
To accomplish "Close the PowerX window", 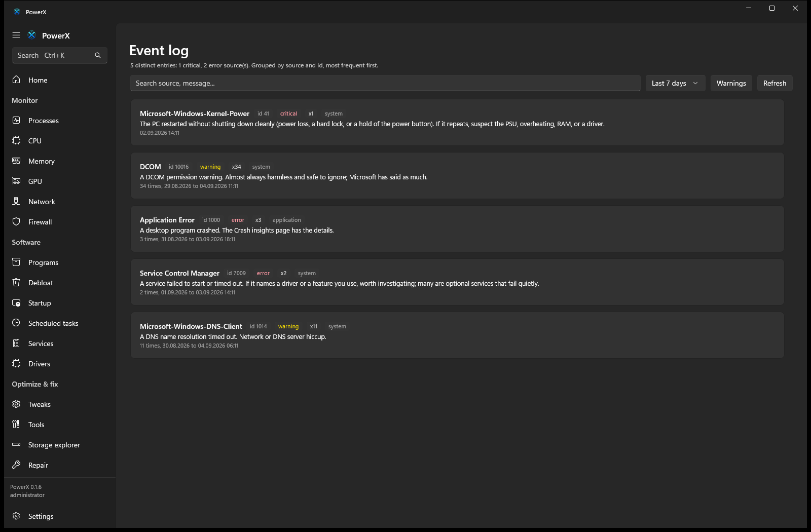I will click(x=795, y=8).
